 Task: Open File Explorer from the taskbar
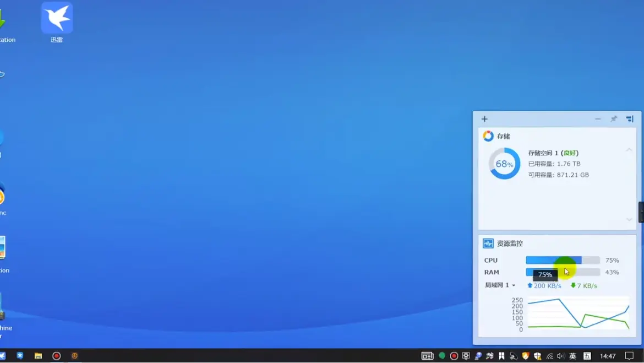[38, 356]
